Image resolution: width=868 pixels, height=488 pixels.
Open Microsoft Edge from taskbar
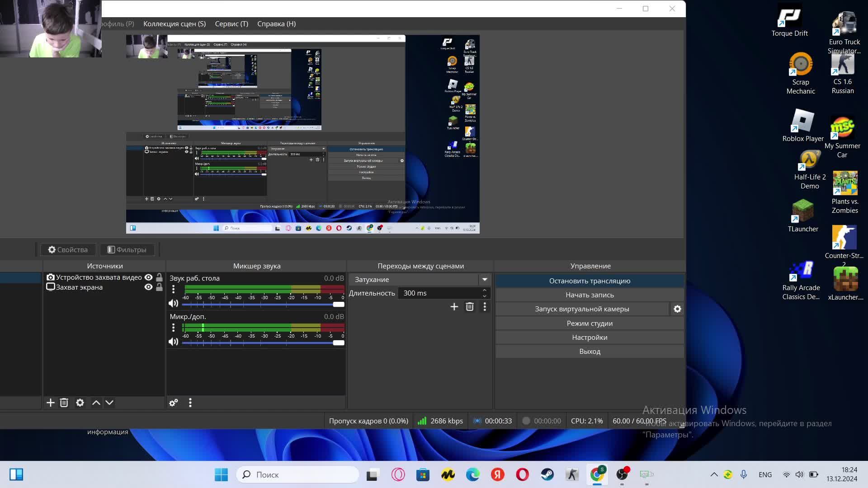point(473,474)
